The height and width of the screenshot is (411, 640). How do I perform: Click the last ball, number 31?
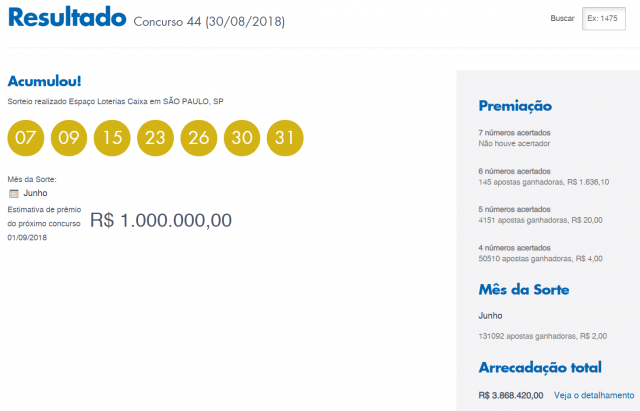(x=284, y=138)
